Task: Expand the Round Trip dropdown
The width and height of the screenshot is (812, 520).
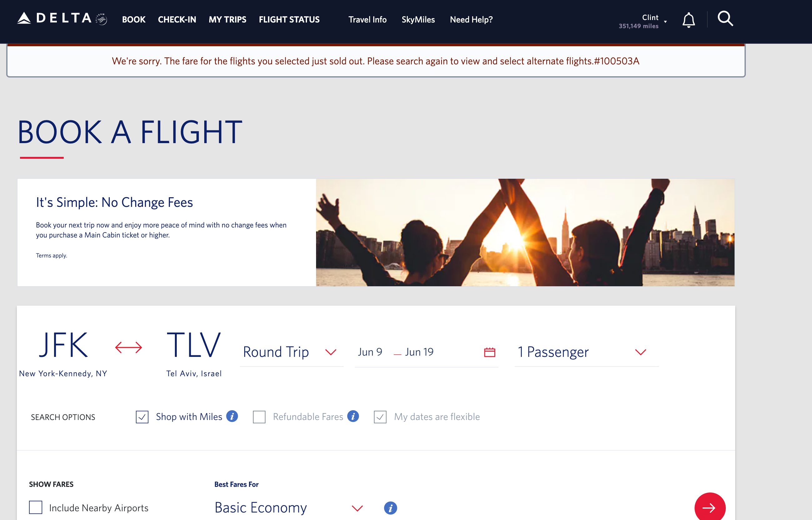Action: 291,352
